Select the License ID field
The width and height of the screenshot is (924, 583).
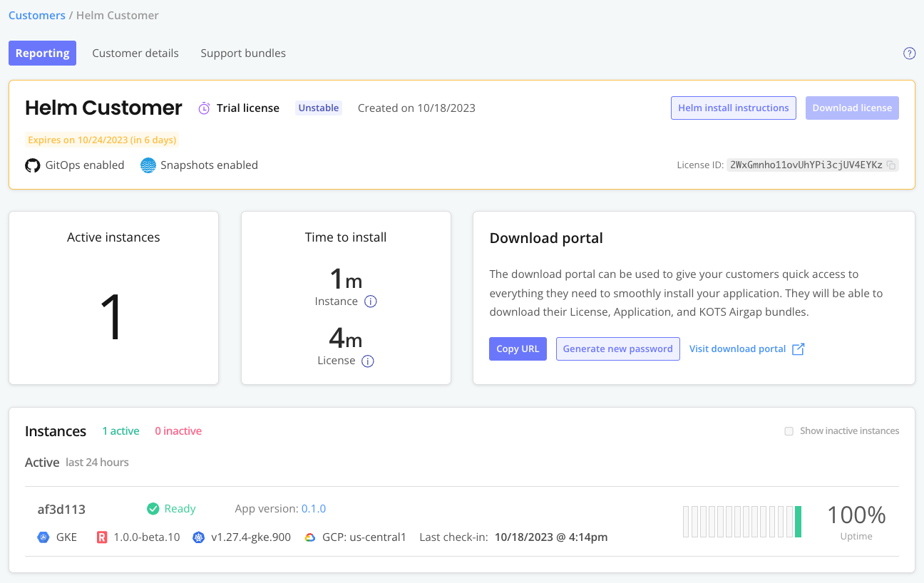(x=806, y=165)
